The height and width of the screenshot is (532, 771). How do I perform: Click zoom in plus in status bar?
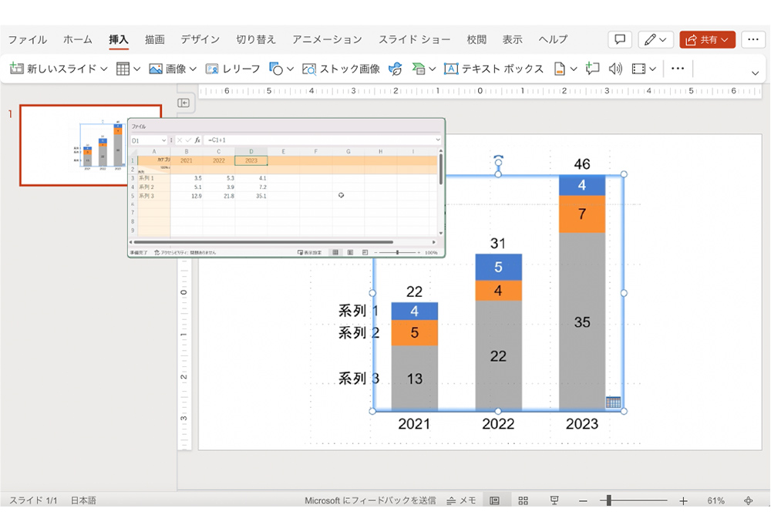coord(683,501)
